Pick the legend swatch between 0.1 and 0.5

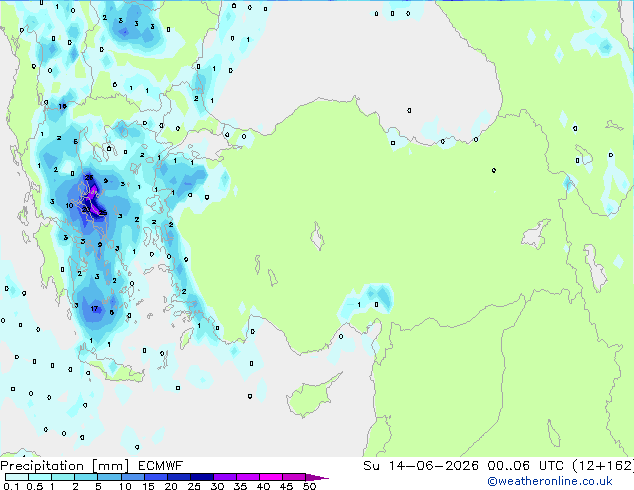[17, 477]
